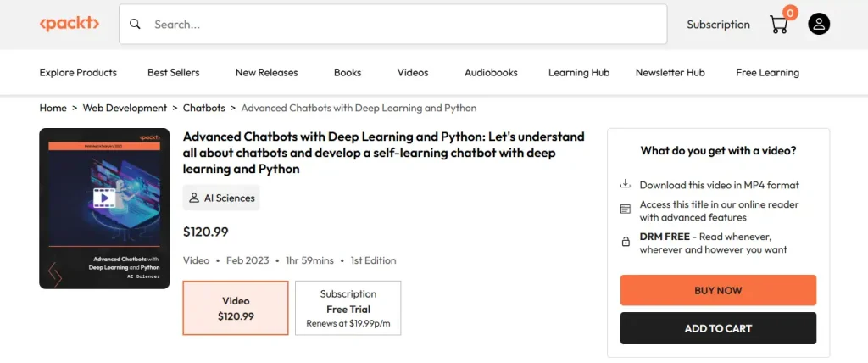Select the Video $120.99 purchase option
Screen dimensions: 868x363
pos(236,308)
